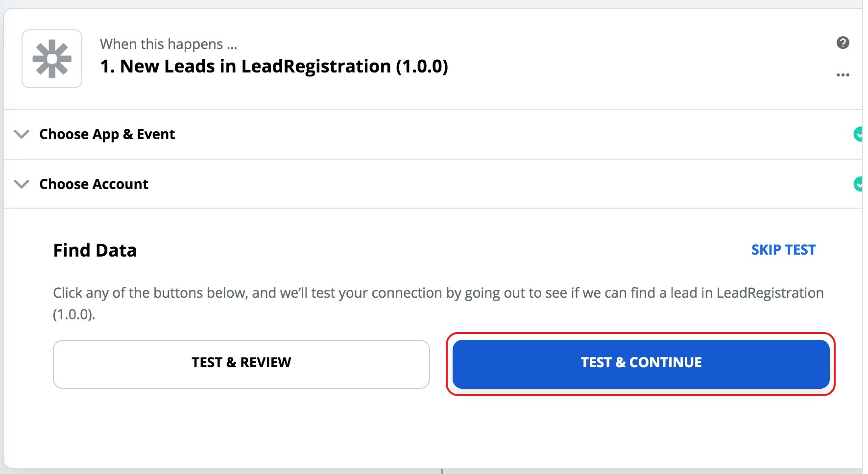Click '(1.0.0).' ending the description paragraph
The image size is (868, 474).
(74, 314)
